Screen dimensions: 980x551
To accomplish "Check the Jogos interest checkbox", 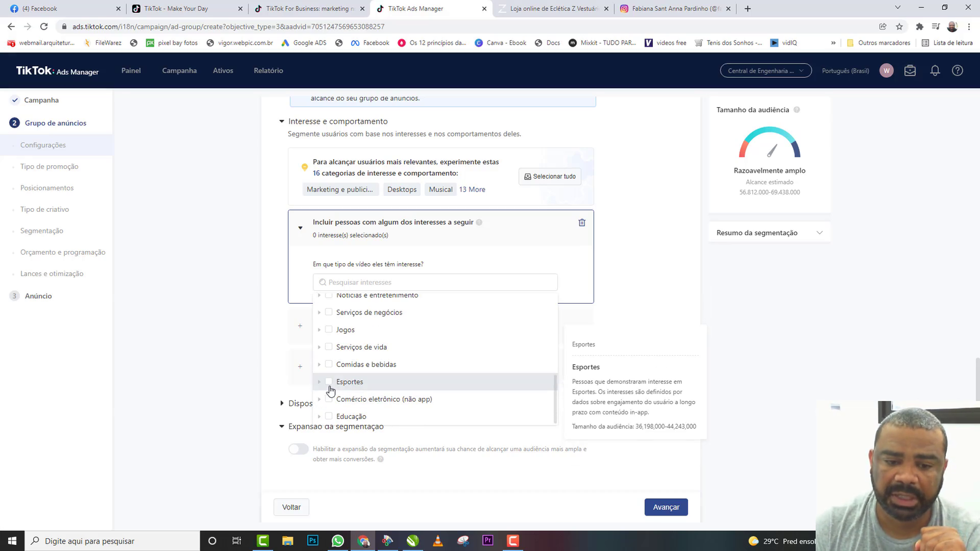I will coord(329,329).
